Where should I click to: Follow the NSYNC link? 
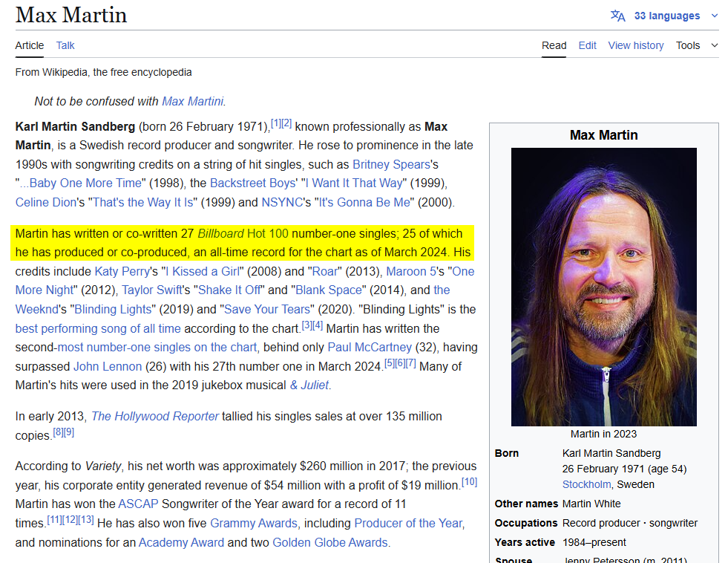click(283, 203)
